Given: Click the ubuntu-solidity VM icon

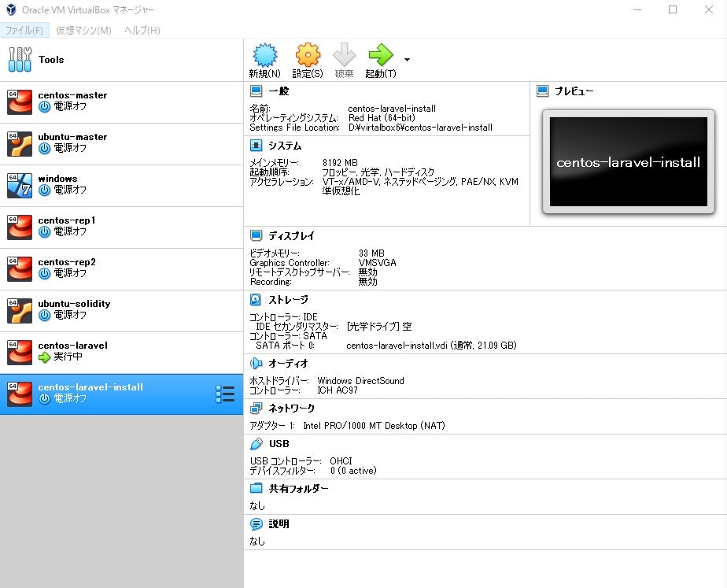Looking at the screenshot, I should pos(20,311).
